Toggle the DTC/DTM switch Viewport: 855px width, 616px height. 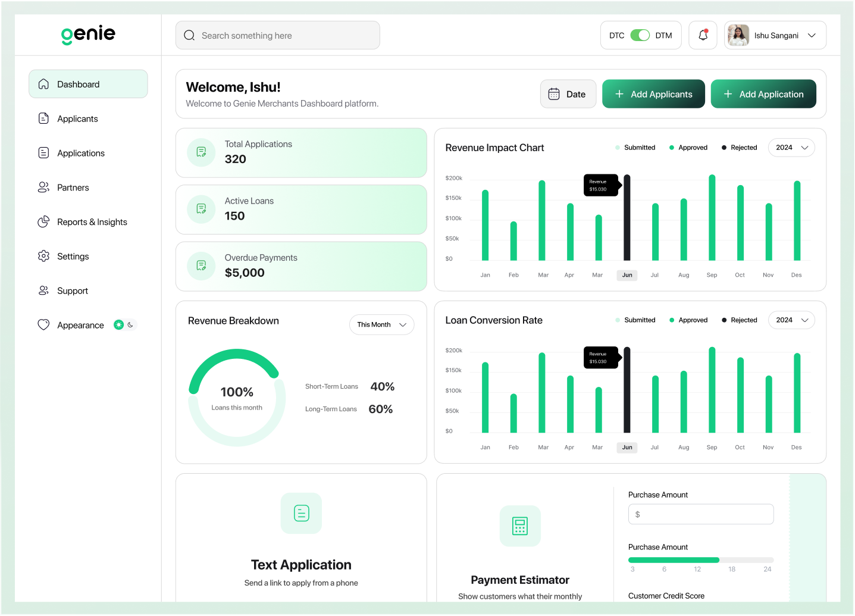(640, 35)
